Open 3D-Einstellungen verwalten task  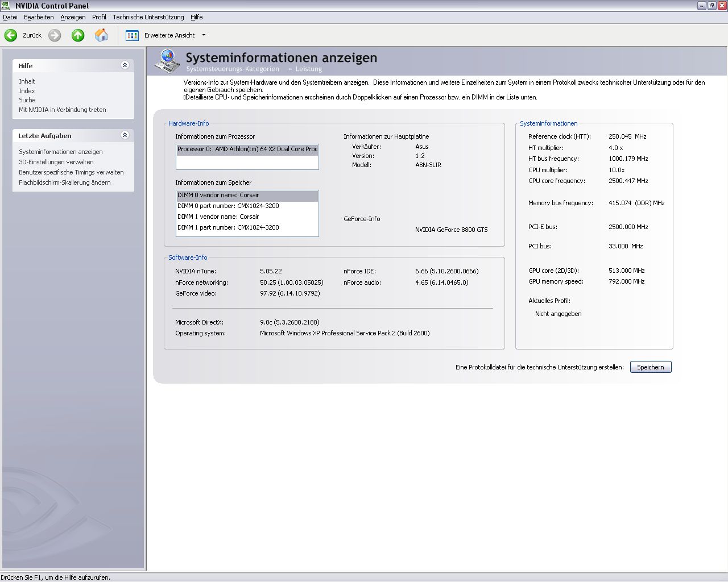pos(56,162)
